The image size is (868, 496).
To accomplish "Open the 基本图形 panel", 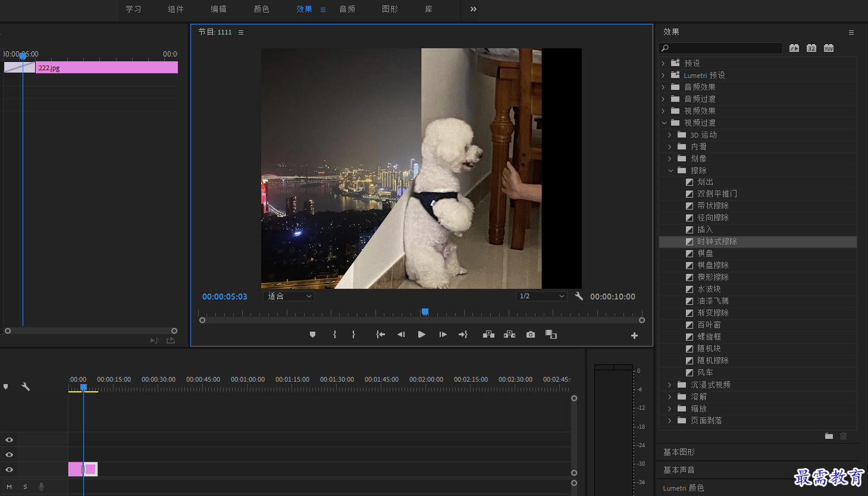I will pyautogui.click(x=679, y=452).
